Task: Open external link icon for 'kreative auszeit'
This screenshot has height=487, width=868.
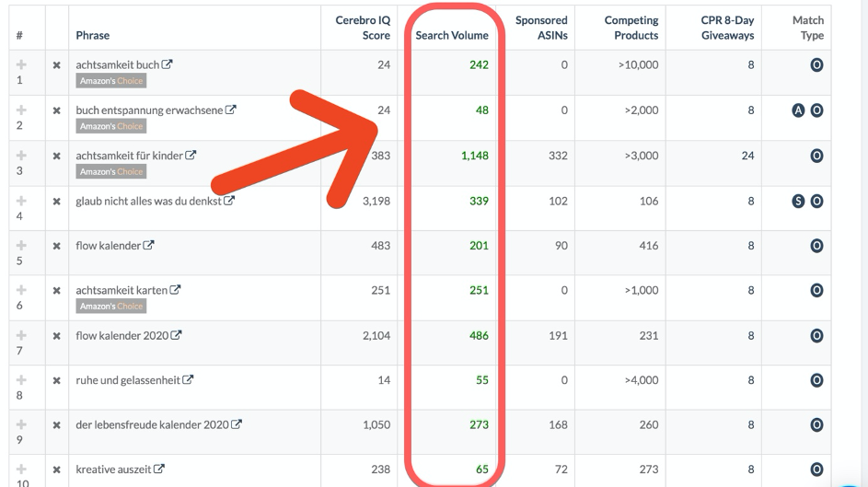Action: pos(159,469)
